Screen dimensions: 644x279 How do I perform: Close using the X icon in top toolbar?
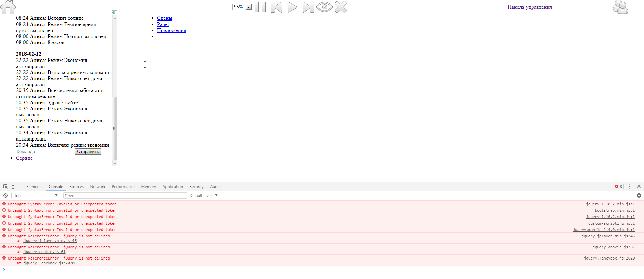point(341,7)
